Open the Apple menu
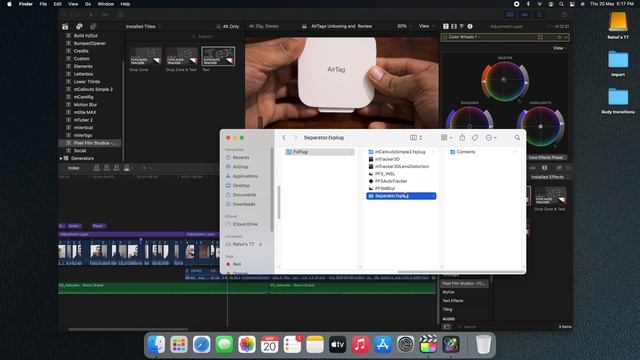Viewport: 640px width, 360px height. coord(9,4)
